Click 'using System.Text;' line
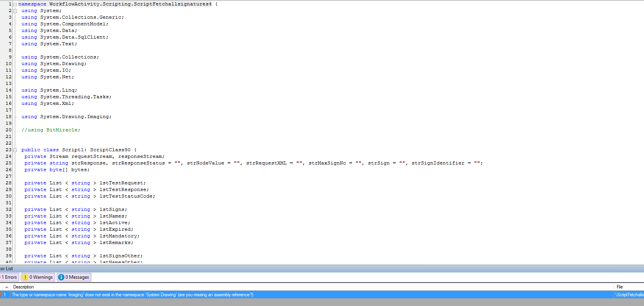This screenshot has width=644, height=306. click(x=49, y=44)
